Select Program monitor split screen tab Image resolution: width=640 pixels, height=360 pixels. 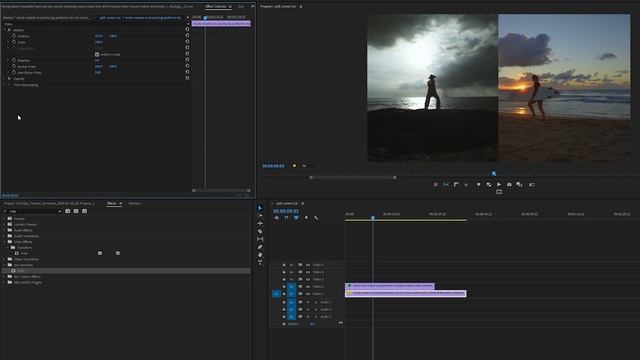(278, 7)
